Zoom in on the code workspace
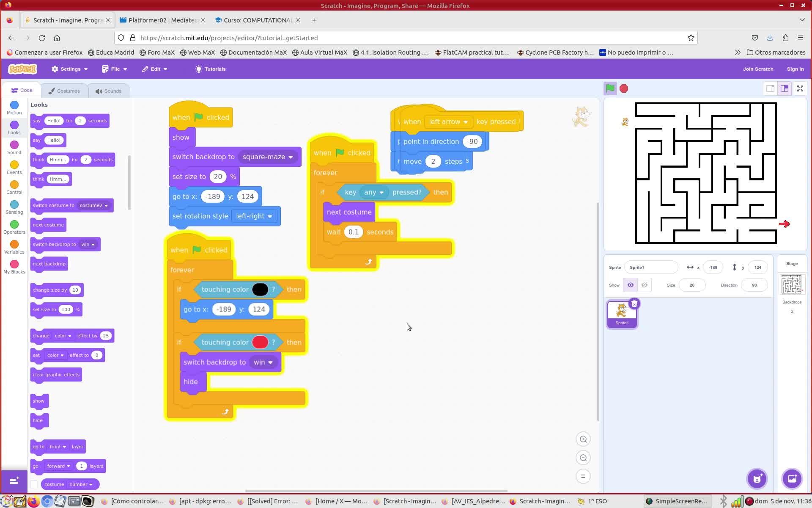812x508 pixels. click(x=583, y=439)
